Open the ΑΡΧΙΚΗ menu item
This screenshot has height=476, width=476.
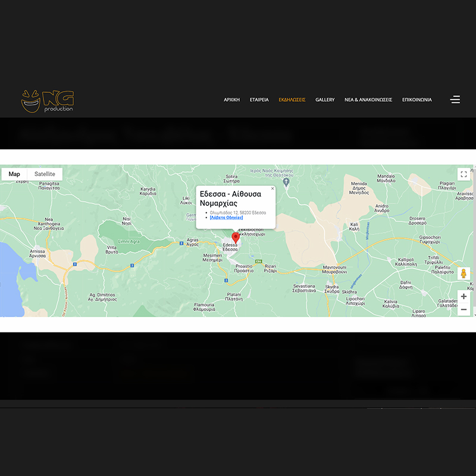231,100
